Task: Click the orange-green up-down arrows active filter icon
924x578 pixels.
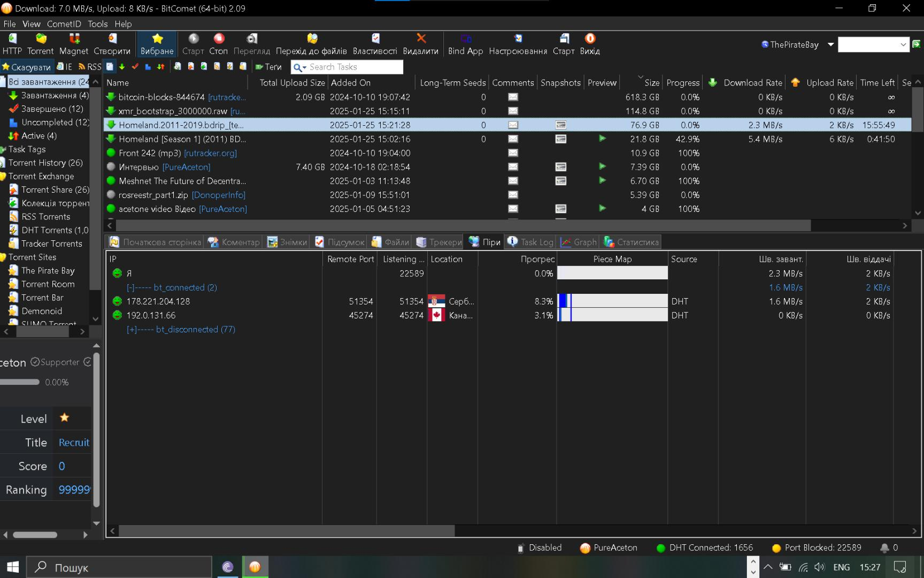Action: pos(160,67)
